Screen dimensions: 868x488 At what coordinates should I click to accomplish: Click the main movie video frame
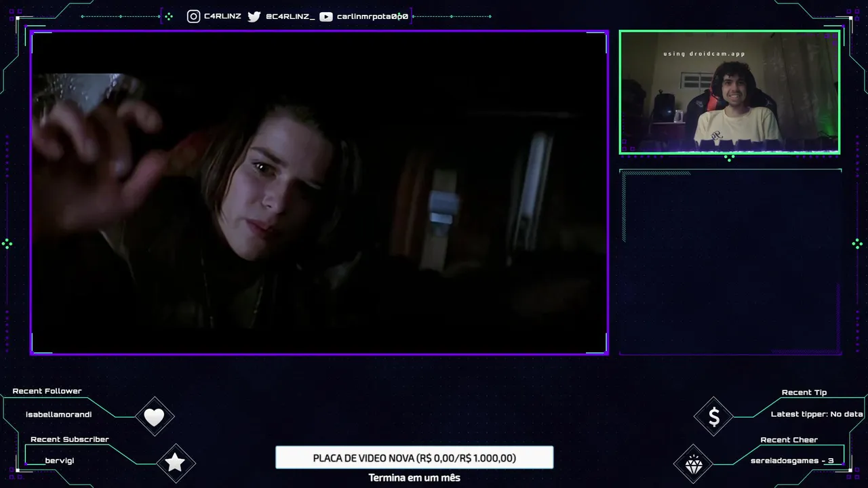pyautogui.click(x=319, y=192)
